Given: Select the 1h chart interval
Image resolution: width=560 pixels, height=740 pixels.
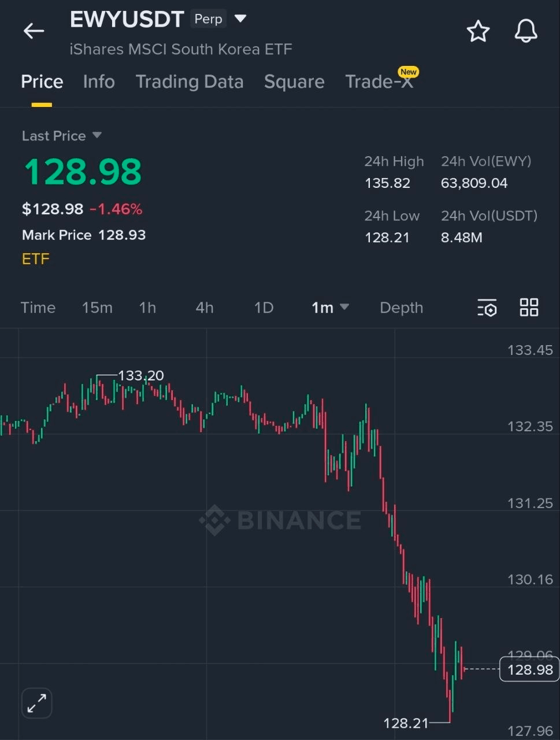Looking at the screenshot, I should [147, 308].
